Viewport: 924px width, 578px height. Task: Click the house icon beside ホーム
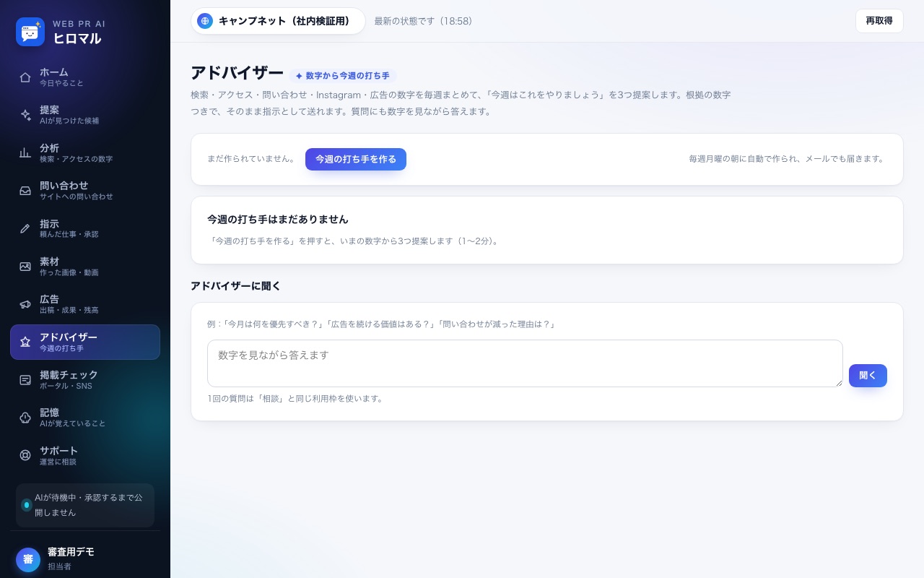pyautogui.click(x=25, y=77)
